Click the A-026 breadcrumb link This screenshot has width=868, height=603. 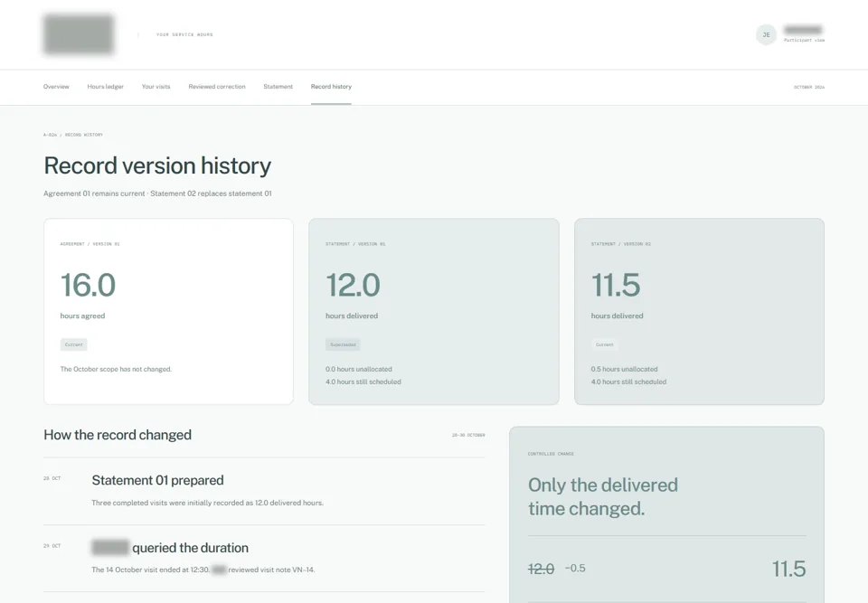point(51,135)
